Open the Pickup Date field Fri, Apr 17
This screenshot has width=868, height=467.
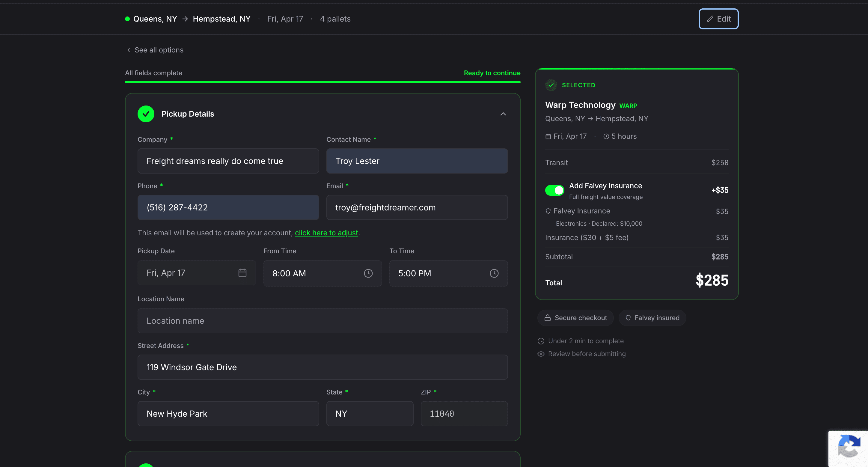click(189, 272)
